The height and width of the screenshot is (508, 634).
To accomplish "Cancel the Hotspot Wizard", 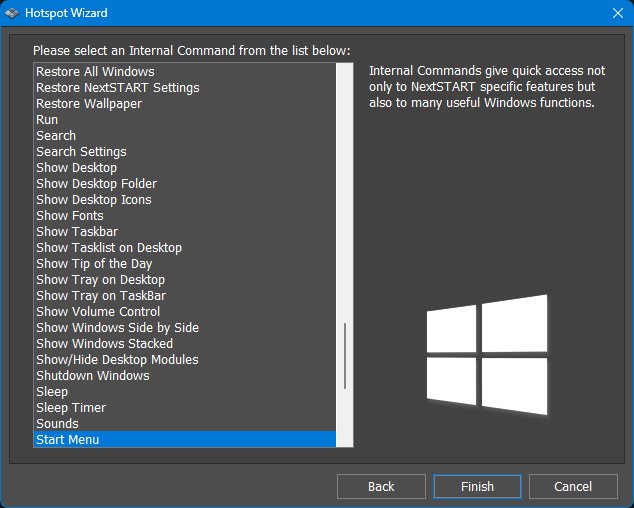I will (x=573, y=486).
